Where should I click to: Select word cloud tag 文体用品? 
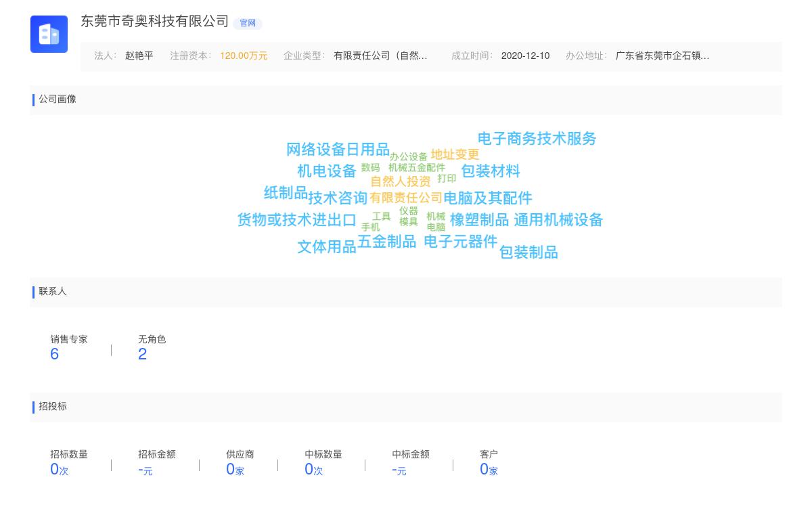click(327, 247)
